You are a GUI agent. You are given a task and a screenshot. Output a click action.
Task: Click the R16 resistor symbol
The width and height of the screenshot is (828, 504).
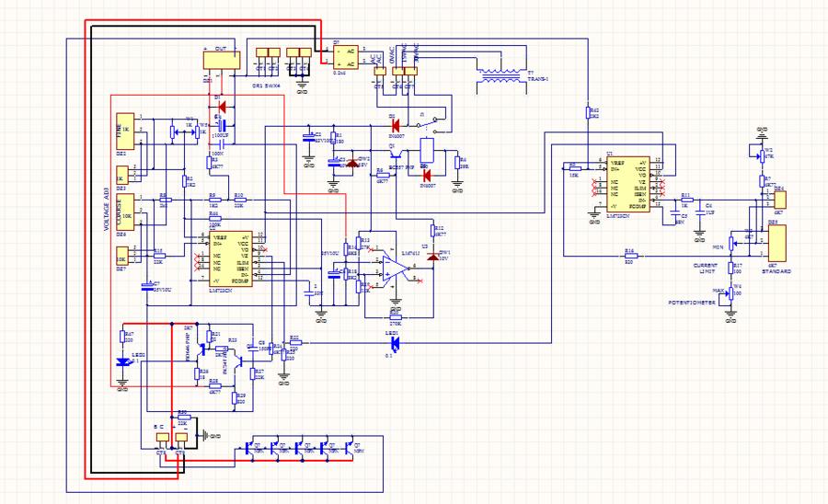coord(629,257)
